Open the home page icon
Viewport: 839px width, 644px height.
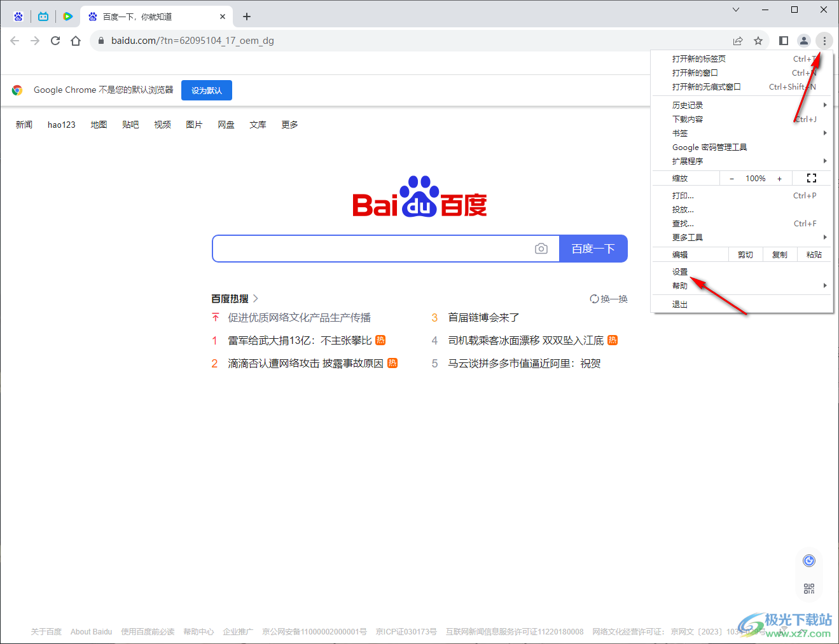[76, 41]
